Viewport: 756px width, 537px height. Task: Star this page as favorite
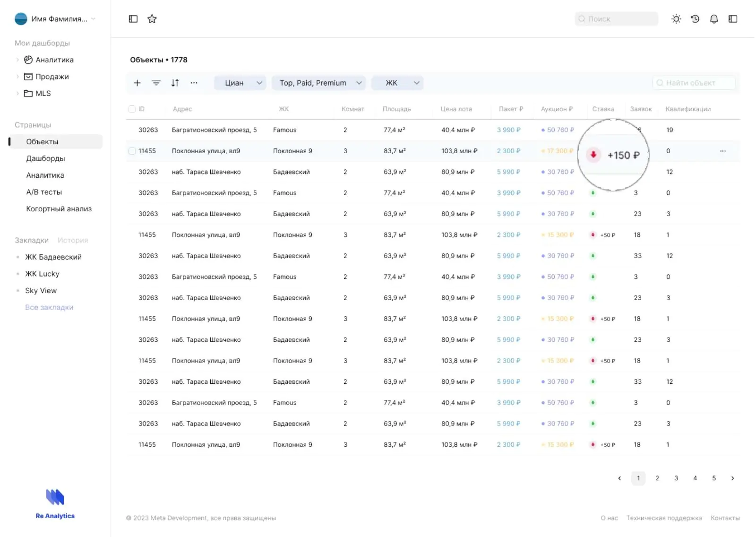pyautogui.click(x=152, y=19)
